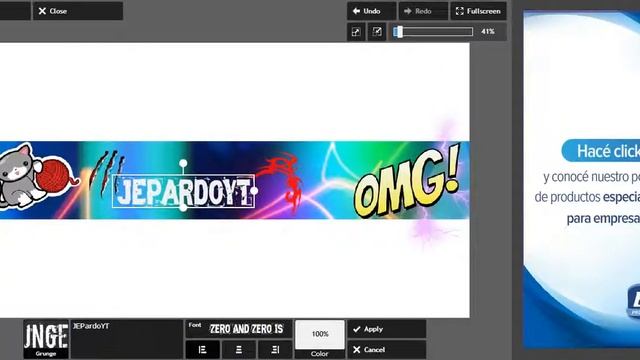Image resolution: width=640 pixels, height=360 pixels.
Task: Select the Grunge font category thumbnail
Action: [46, 339]
